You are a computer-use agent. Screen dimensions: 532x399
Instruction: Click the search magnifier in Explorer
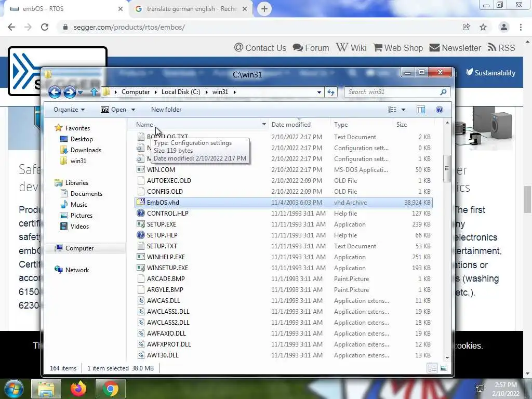[443, 92]
